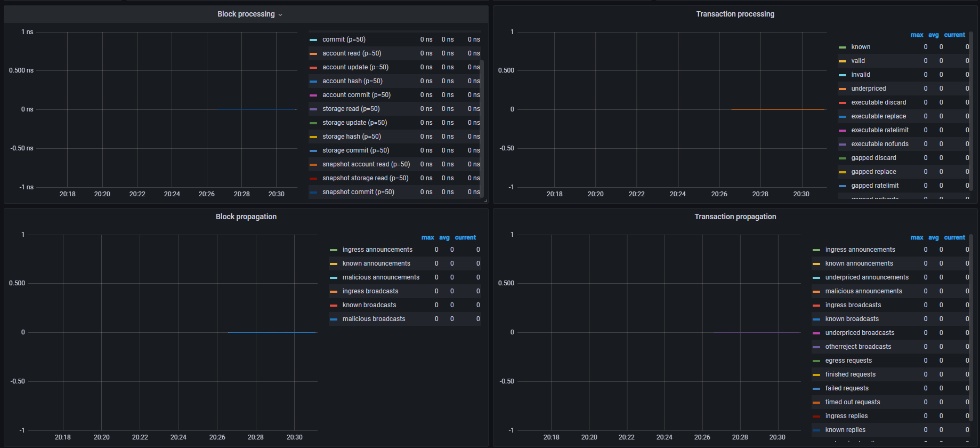This screenshot has height=448, width=980.
Task: Sort Block propagation legend by avg
Action: [444, 238]
